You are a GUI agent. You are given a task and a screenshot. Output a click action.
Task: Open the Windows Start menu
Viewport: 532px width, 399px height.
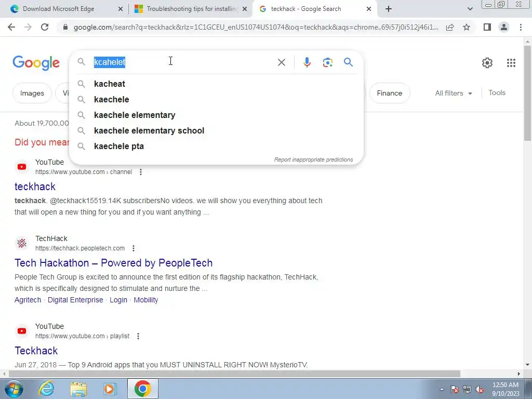click(14, 389)
